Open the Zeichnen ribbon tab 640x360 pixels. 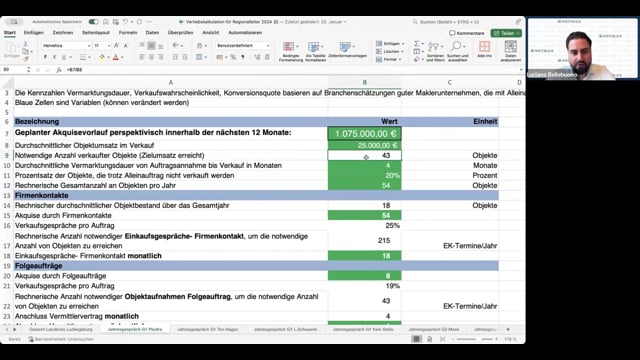63,33
